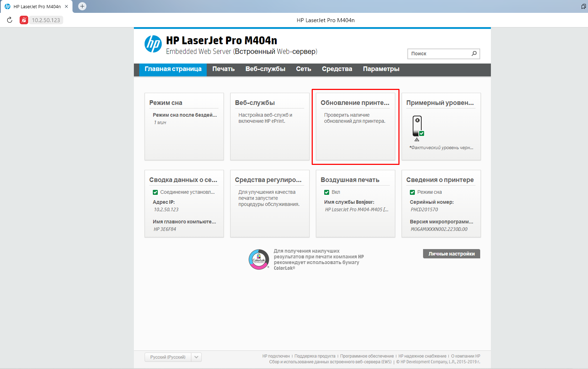Click the search magnifier icon
This screenshot has height=369, width=588.
474,54
